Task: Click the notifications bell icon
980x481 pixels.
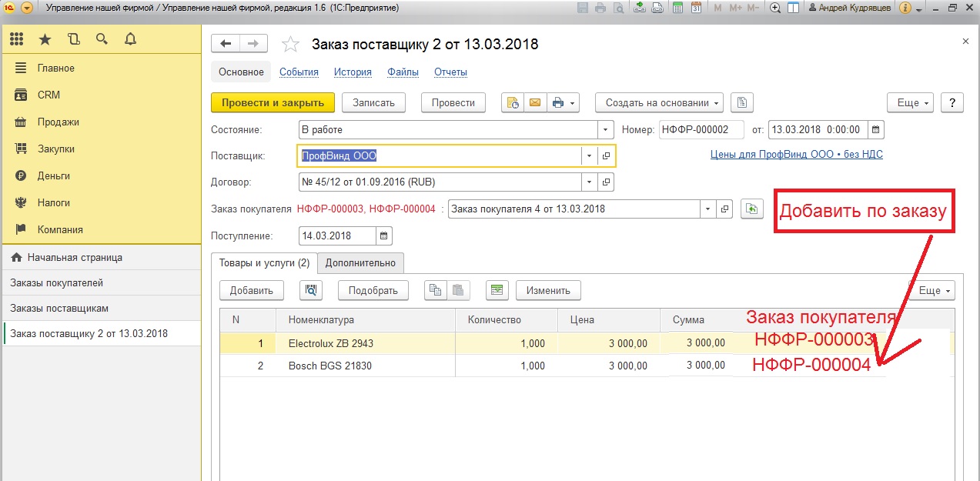Action: coord(130,38)
